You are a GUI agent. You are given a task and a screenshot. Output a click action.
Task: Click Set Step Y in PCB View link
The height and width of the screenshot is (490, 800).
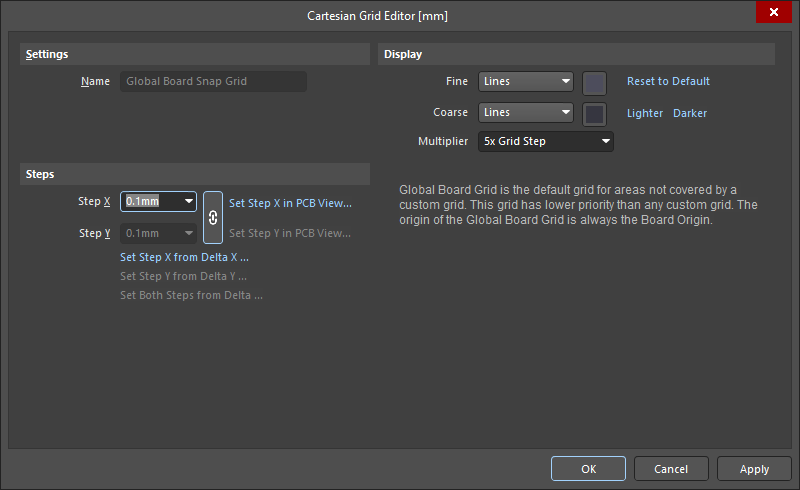(290, 233)
